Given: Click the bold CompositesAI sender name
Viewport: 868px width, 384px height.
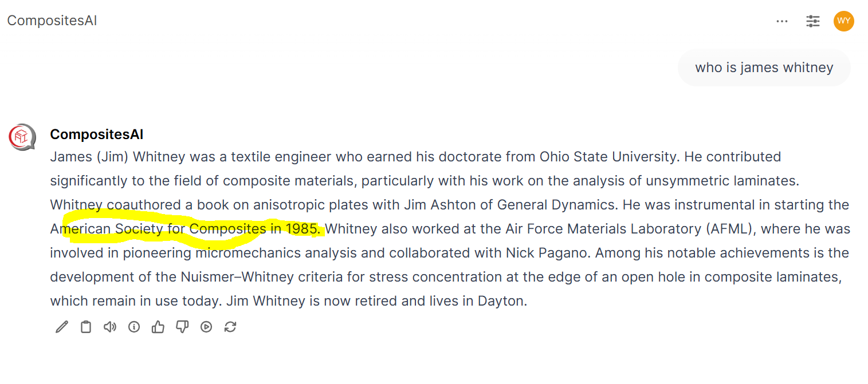Looking at the screenshot, I should (x=96, y=134).
